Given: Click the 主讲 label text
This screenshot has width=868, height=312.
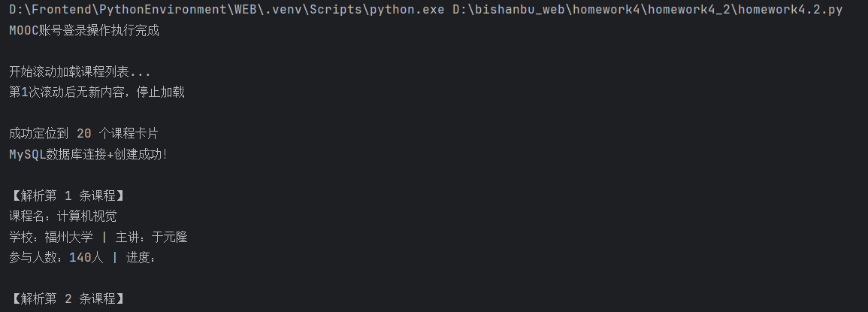Looking at the screenshot, I should [x=128, y=237].
